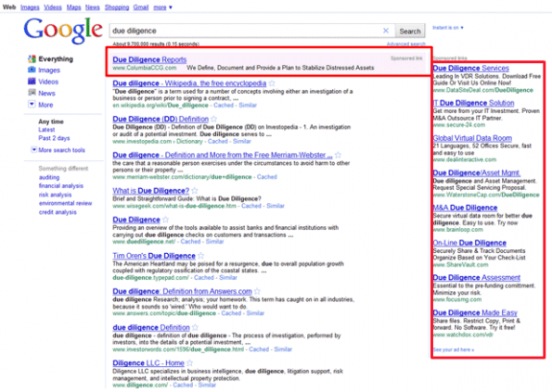552x392 pixels.
Task: Open Cached link for wisegeek result
Action: coord(251,206)
